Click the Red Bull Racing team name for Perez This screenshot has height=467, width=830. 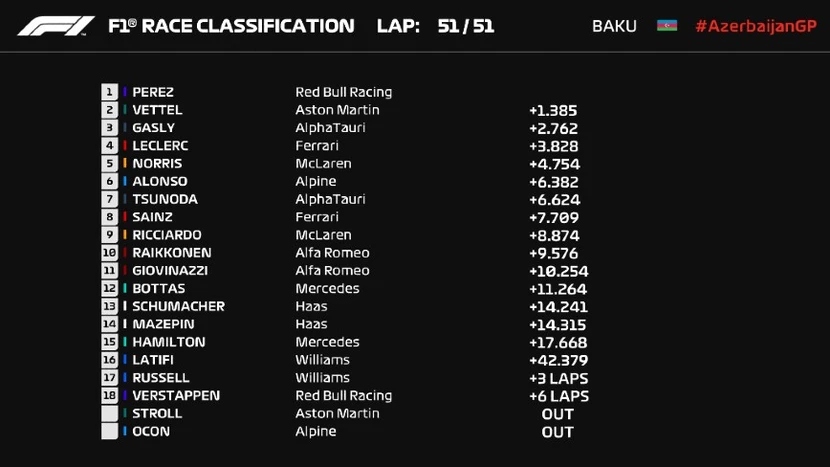tap(343, 92)
